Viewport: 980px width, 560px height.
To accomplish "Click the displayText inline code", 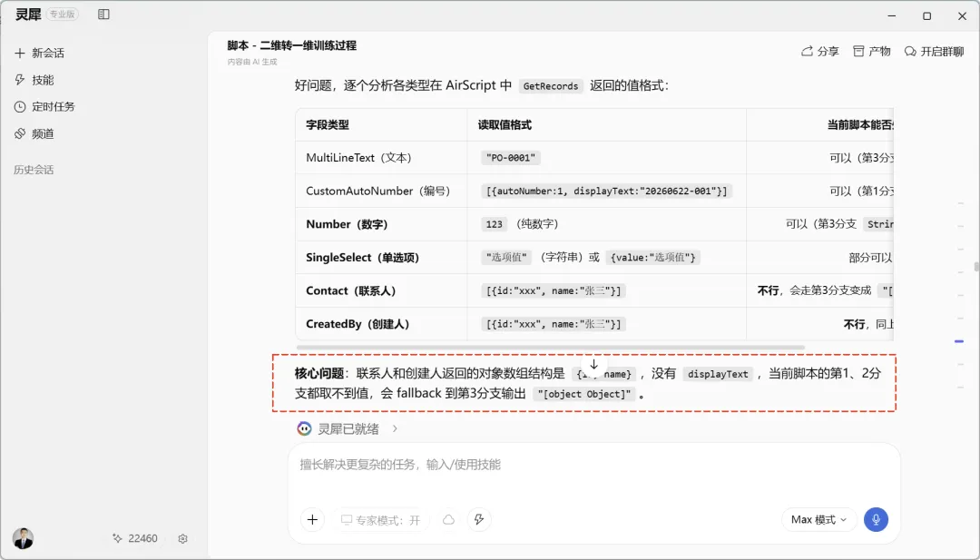I will [718, 374].
